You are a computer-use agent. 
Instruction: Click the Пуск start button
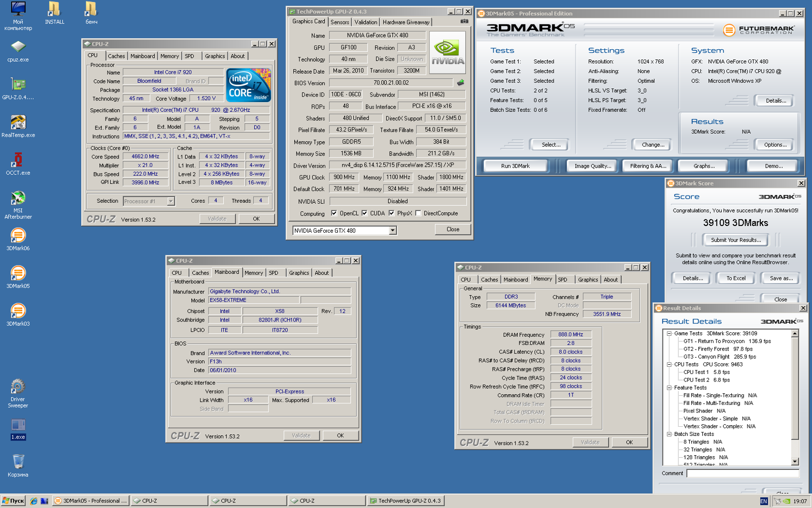coord(13,501)
